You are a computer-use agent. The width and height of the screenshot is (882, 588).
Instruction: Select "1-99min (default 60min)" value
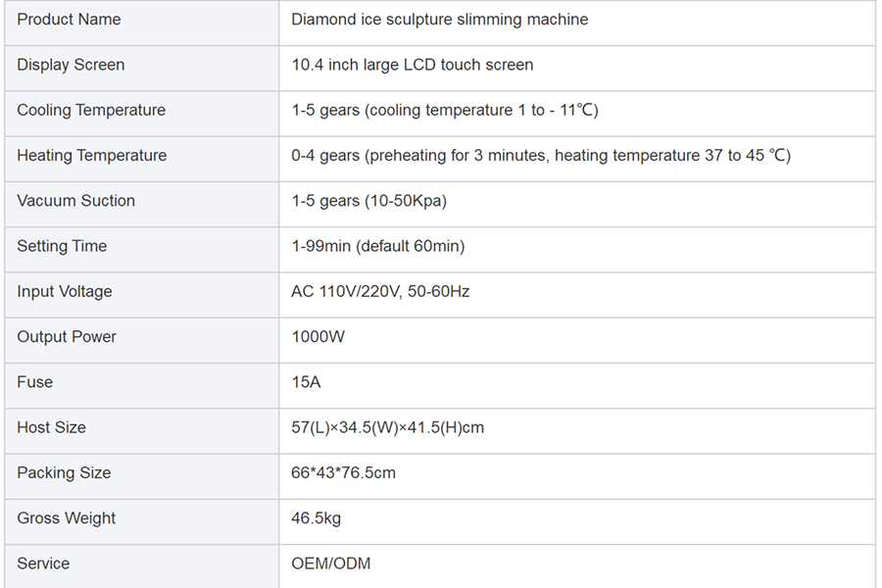[377, 246]
